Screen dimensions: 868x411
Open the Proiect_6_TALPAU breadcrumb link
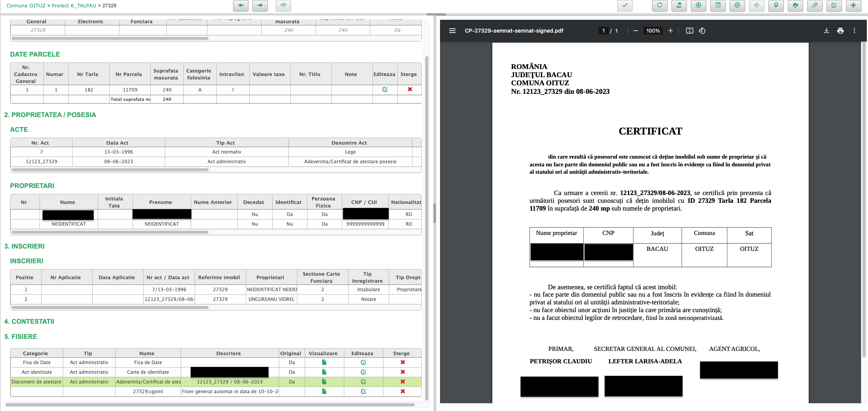(73, 5)
